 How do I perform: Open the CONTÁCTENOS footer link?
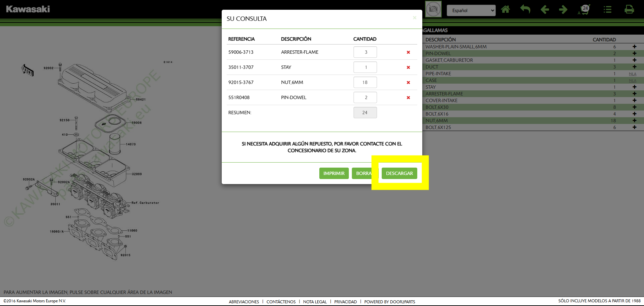tap(281, 302)
